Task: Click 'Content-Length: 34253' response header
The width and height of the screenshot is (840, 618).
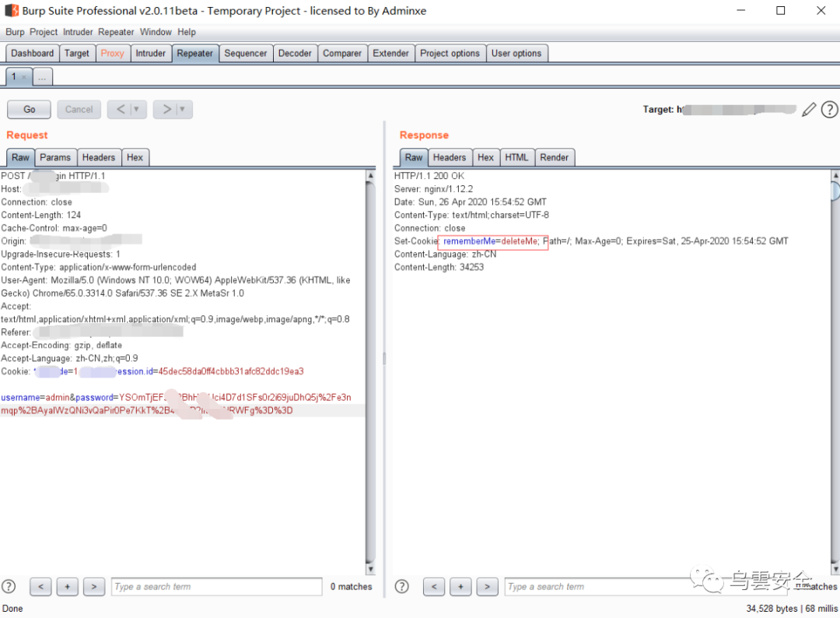Action: (x=439, y=268)
